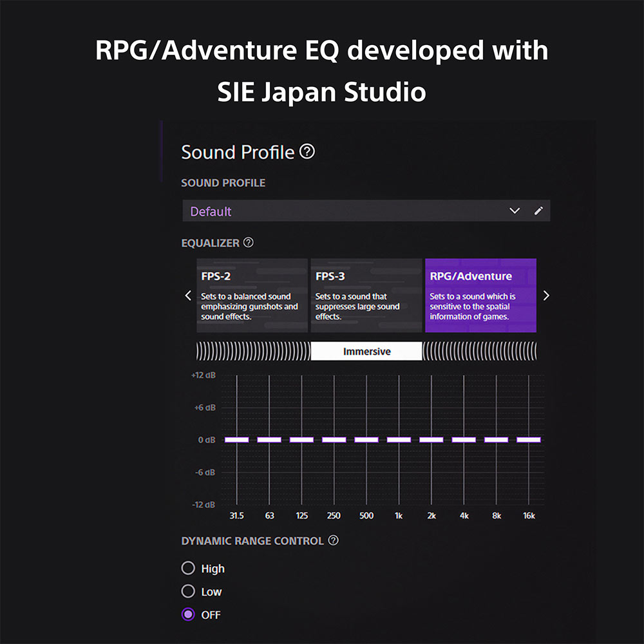Expand the Default sound profile dropdown
Image resolution: width=644 pixels, height=644 pixels.
pyautogui.click(x=366, y=211)
